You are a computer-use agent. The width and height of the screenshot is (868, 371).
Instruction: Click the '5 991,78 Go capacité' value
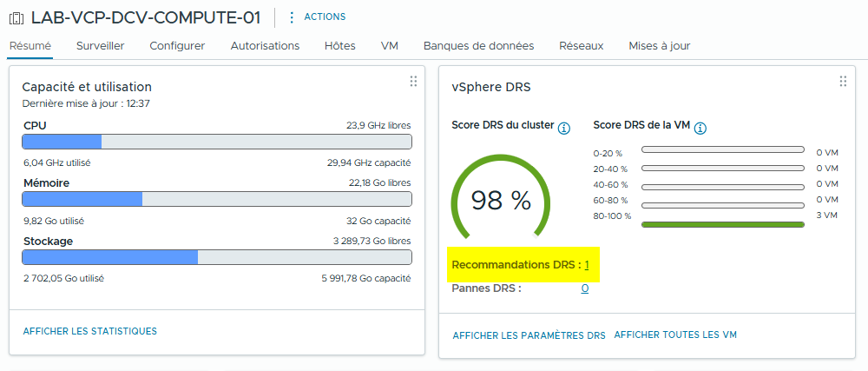[x=366, y=278]
